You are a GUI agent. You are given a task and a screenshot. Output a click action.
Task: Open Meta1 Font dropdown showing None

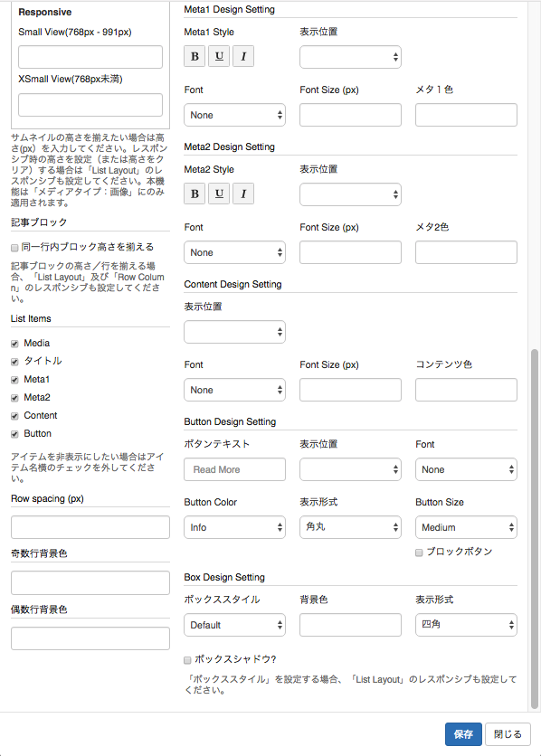235,115
